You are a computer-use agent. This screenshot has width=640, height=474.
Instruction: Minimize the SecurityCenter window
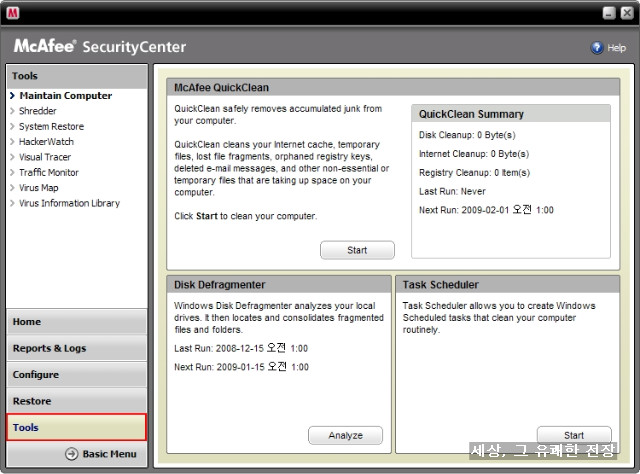(x=609, y=13)
